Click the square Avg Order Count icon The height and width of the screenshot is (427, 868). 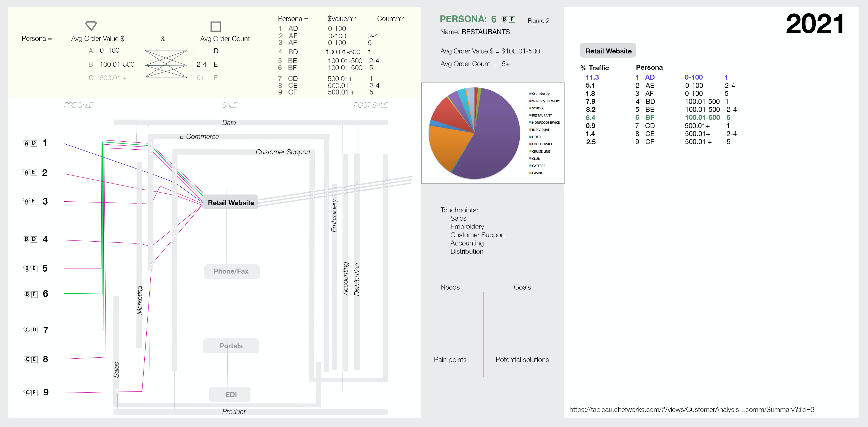215,26
